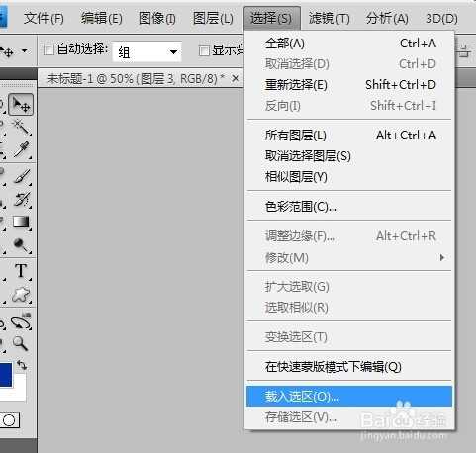476x453 pixels.
Task: Choose 在快速蒙版模式下编辑(Q) entry
Action: [x=349, y=367]
